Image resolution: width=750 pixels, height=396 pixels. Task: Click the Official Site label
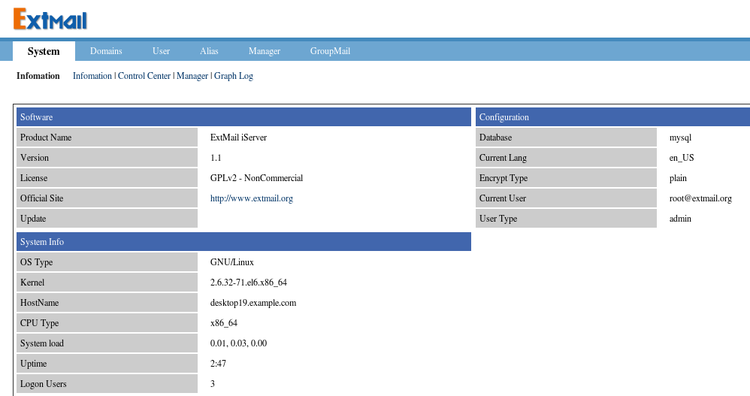coord(107,198)
